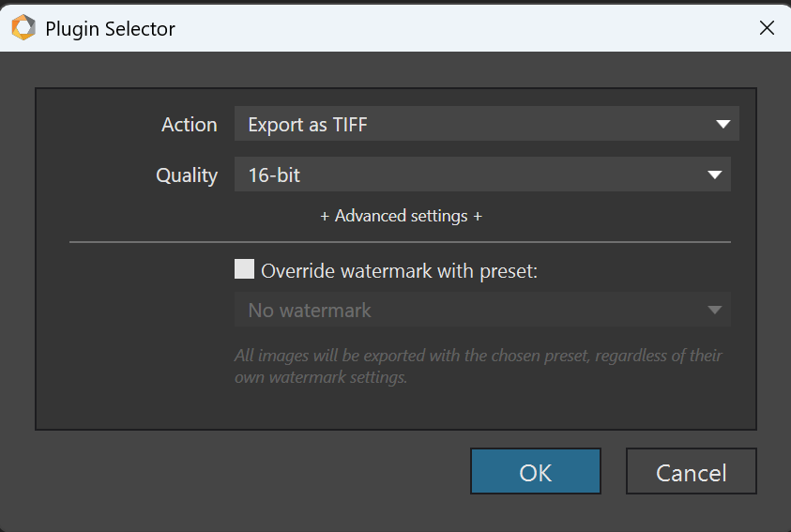Image resolution: width=791 pixels, height=532 pixels.
Task: Click the Action field label
Action: click(190, 125)
